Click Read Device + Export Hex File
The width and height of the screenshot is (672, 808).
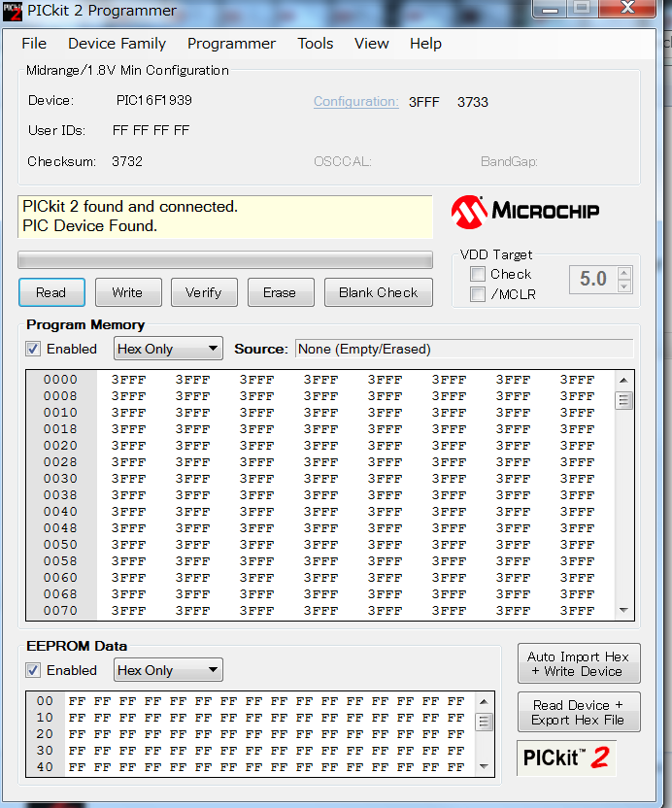pyautogui.click(x=579, y=712)
